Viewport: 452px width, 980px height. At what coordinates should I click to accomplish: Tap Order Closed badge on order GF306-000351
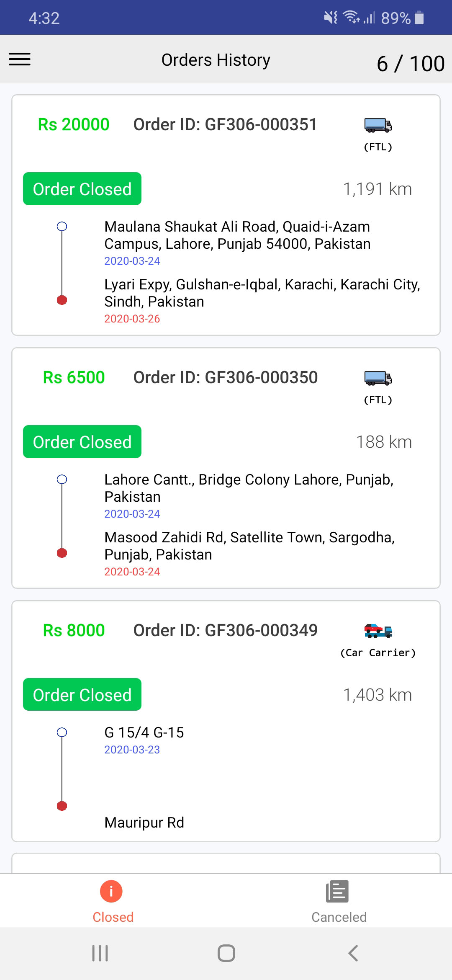(x=82, y=189)
